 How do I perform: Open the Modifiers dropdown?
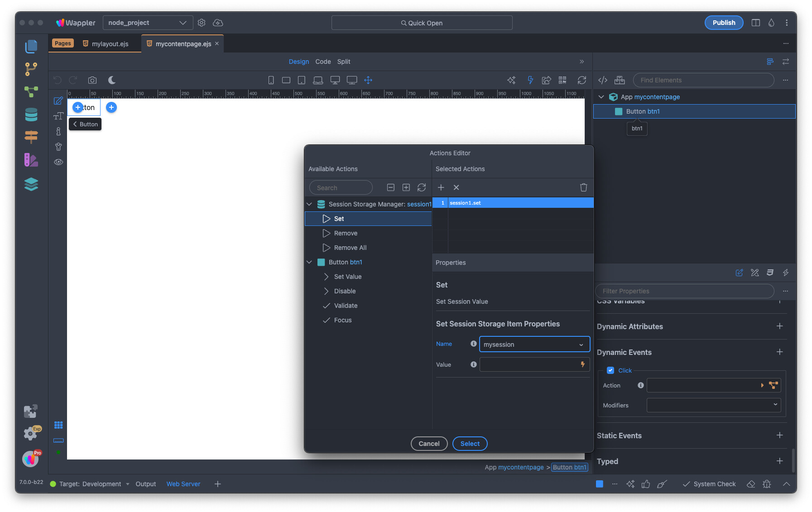tap(713, 405)
